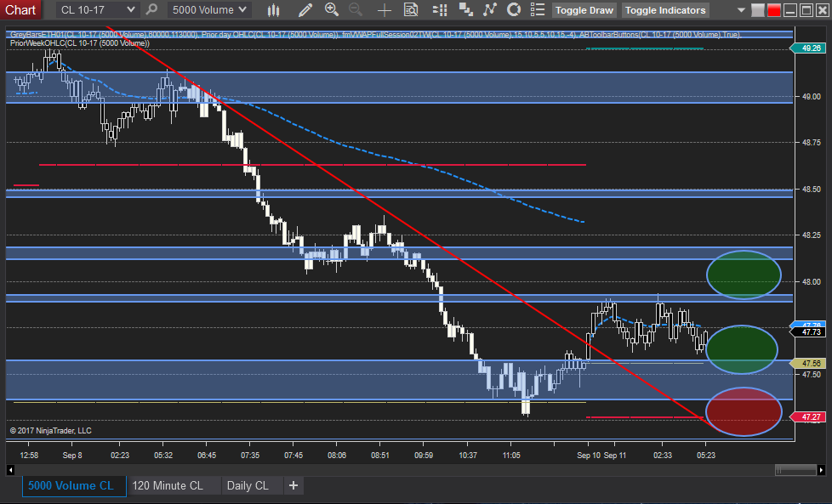832x504 pixels.
Task: Click the 47.27 red price marker
Action: tap(810, 417)
